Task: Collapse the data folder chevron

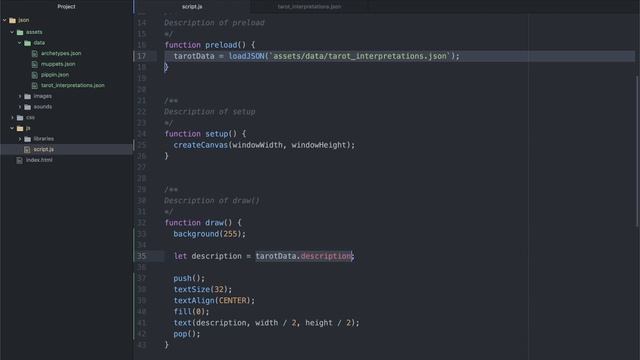Action: pyautogui.click(x=19, y=42)
